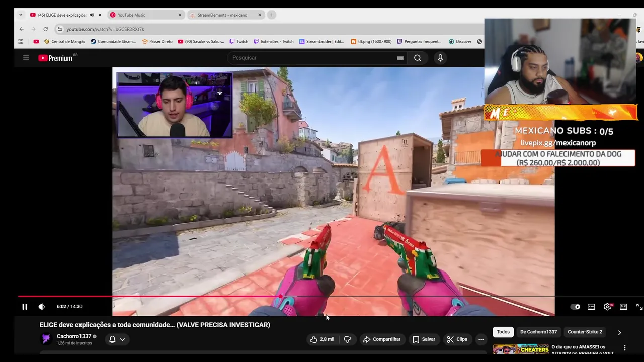644x362 pixels.
Task: Go to YouTube Premium home logo
Action: point(55,58)
